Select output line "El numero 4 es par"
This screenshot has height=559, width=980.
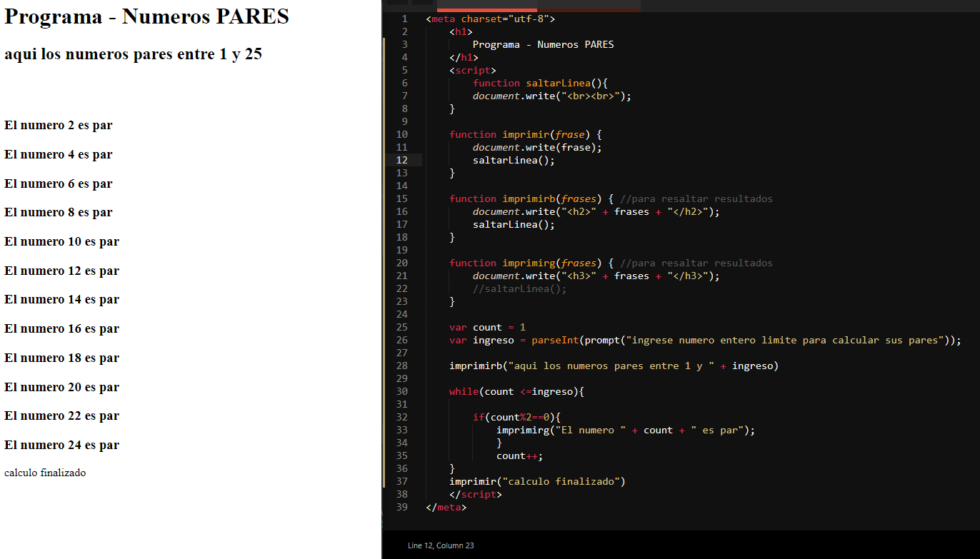58,155
